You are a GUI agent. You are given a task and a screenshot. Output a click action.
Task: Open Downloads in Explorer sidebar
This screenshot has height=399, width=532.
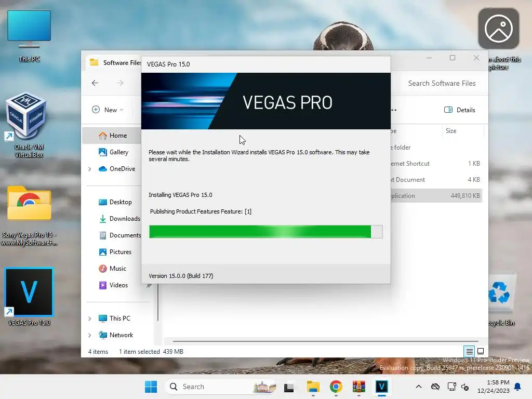click(119, 219)
